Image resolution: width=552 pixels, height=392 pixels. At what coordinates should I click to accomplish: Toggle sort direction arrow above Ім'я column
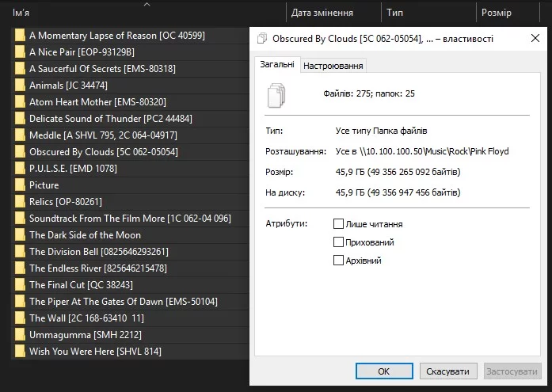pos(147,4)
